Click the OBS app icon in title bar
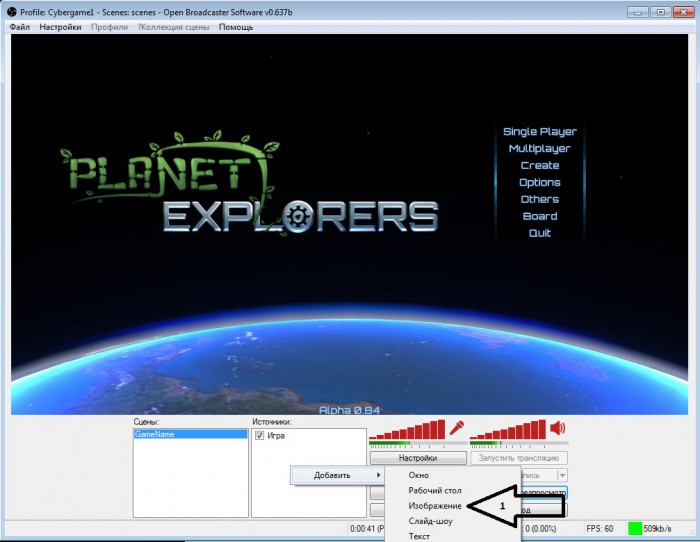The width and height of the screenshot is (700, 542). point(11,11)
